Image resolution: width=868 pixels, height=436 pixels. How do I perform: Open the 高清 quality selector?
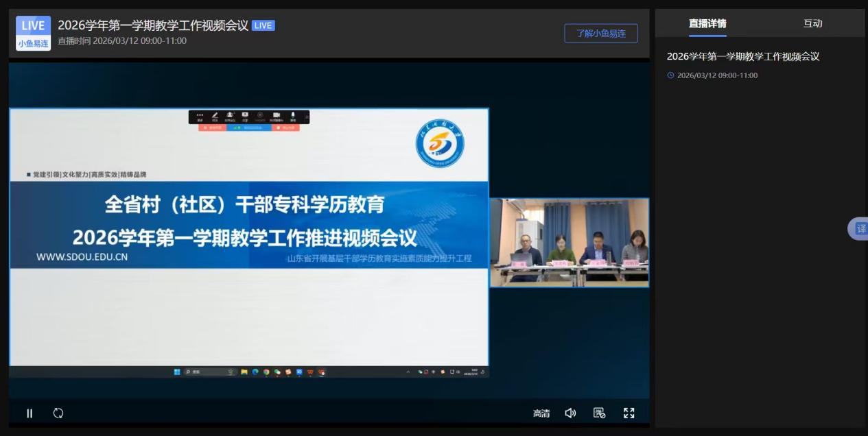point(541,413)
